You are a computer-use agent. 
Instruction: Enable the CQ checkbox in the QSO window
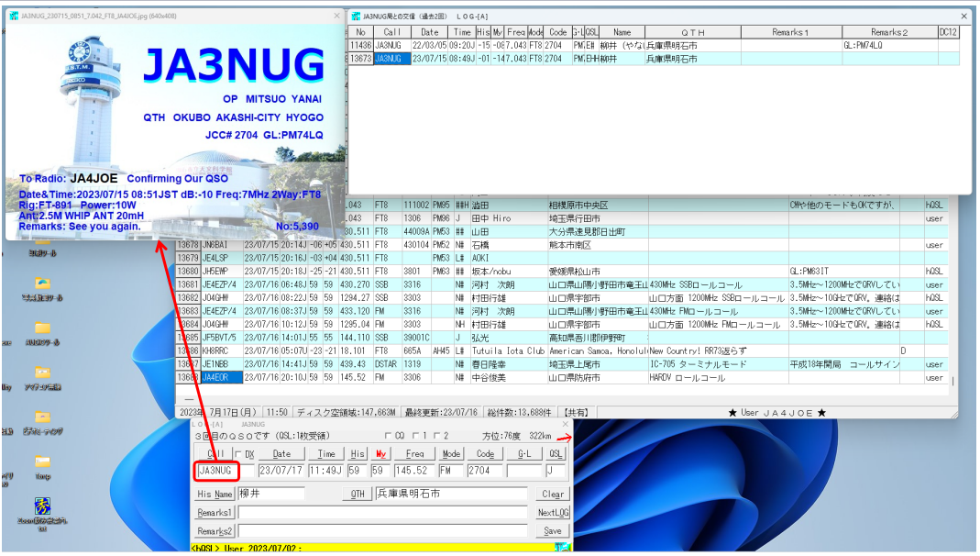tap(389, 437)
